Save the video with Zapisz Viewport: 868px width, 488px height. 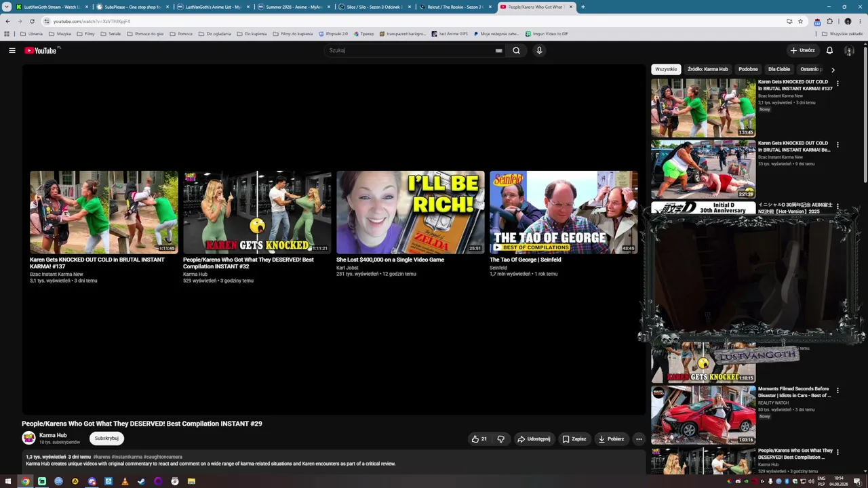point(574,439)
